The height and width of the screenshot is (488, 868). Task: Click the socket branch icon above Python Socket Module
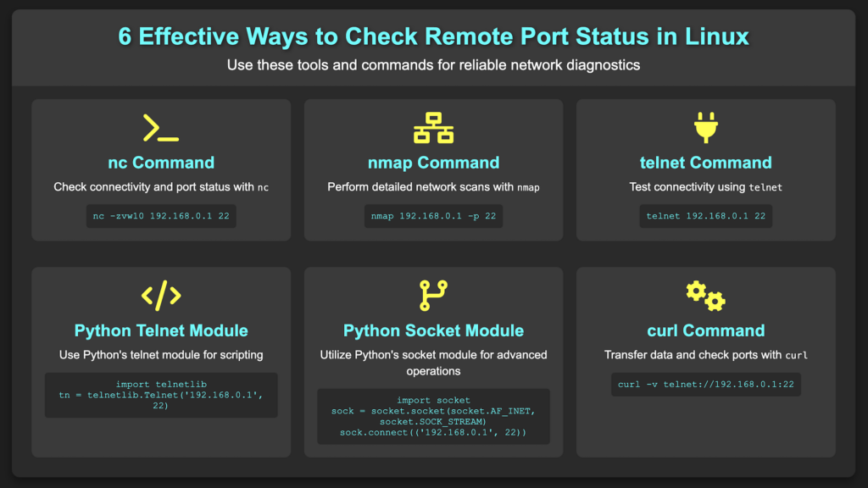[433, 296]
